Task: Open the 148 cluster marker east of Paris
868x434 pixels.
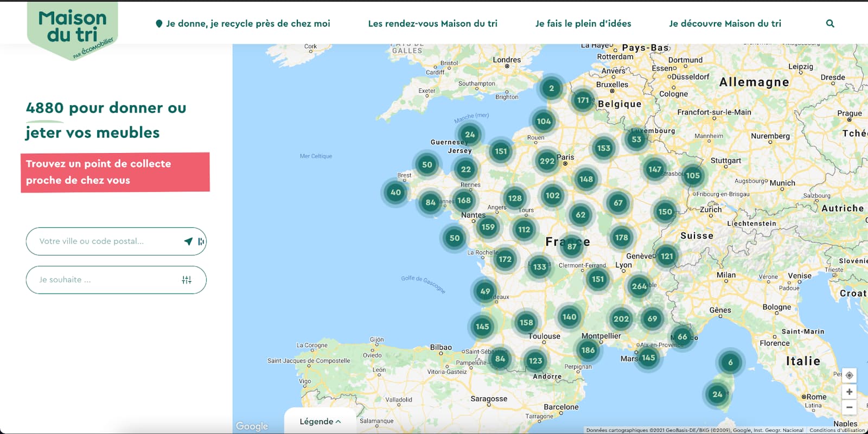Action: coord(586,180)
